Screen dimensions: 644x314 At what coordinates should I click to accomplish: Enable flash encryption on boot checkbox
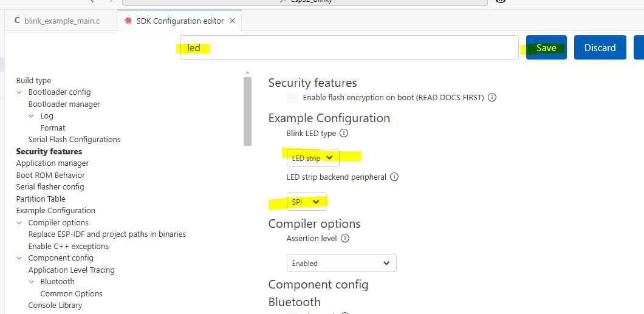292,98
